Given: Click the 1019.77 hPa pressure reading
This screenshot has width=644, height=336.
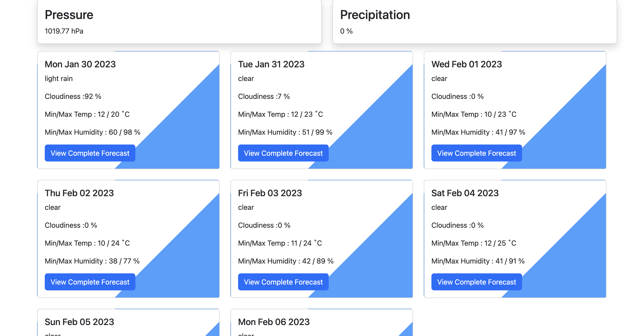Looking at the screenshot, I should pos(64,31).
